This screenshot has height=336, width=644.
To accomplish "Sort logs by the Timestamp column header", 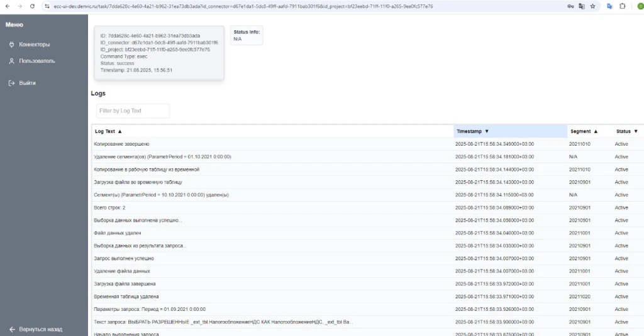I will coord(472,131).
